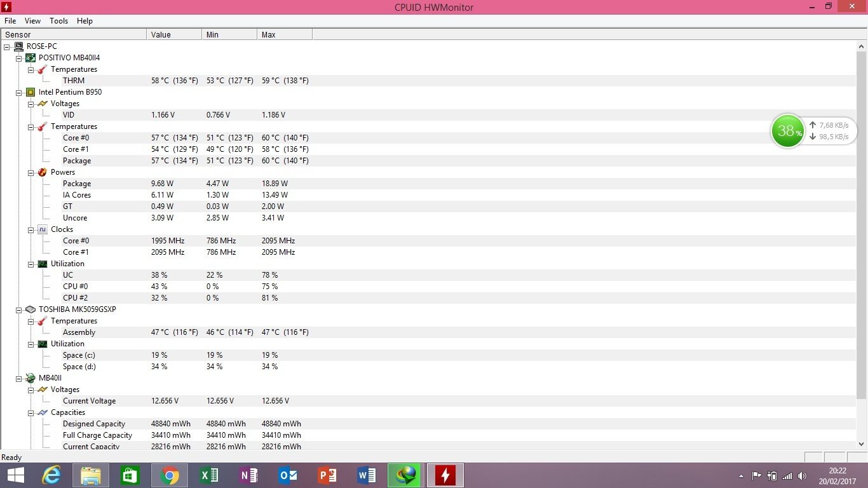The height and width of the screenshot is (488, 868).
Task: Open the Help menu
Action: tap(85, 21)
